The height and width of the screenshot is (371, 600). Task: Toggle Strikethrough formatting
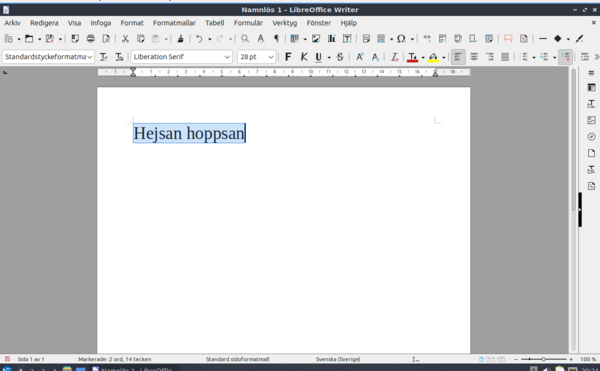(x=340, y=57)
